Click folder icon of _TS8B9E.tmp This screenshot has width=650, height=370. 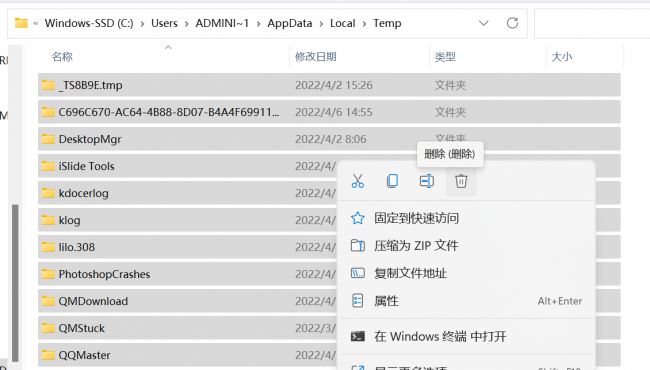coord(48,85)
